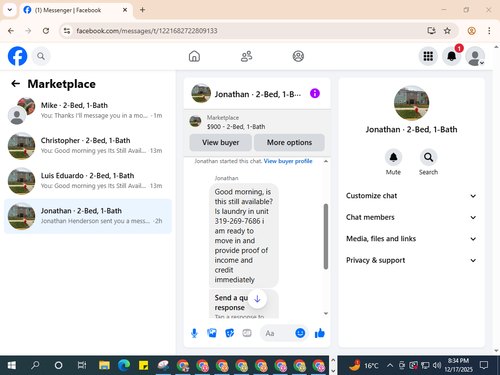Bookmark this page with the star icon
The height and width of the screenshot is (375, 500).
(x=447, y=31)
